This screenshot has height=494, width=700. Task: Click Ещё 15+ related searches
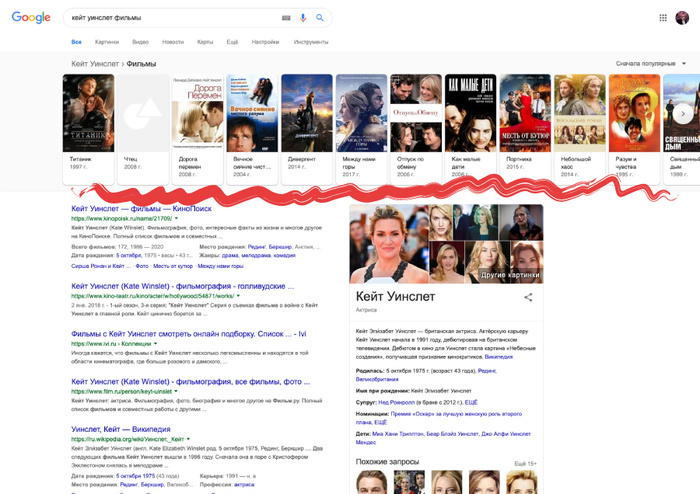coord(525,464)
